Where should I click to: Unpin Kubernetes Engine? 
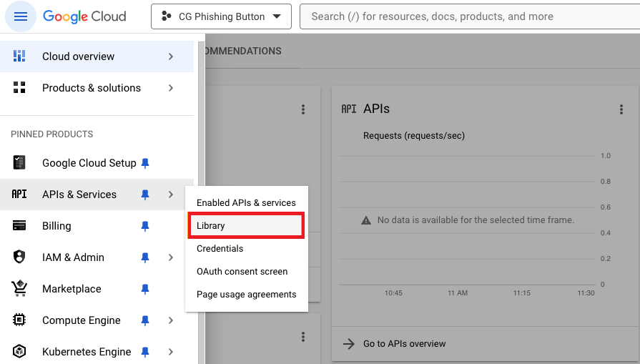[x=145, y=352]
